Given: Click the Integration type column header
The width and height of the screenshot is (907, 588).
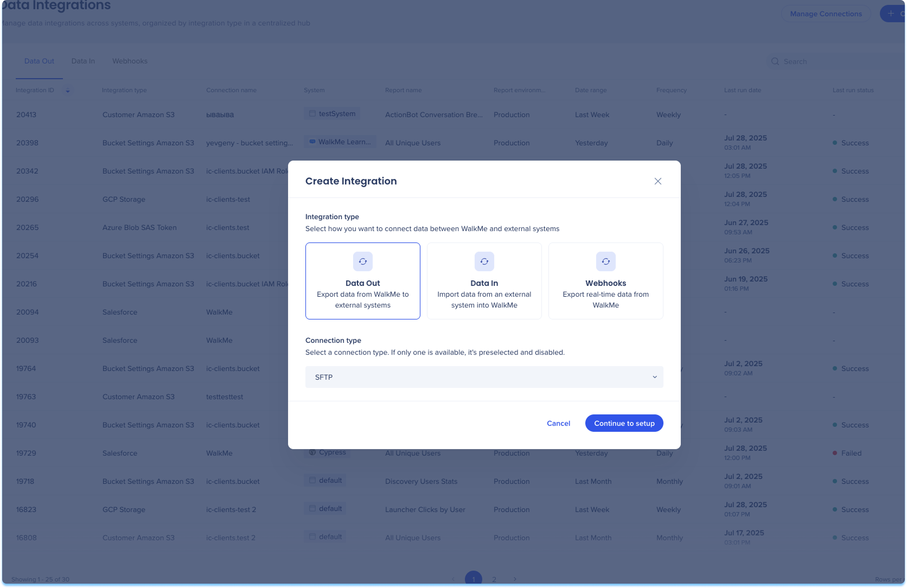Looking at the screenshot, I should [124, 90].
